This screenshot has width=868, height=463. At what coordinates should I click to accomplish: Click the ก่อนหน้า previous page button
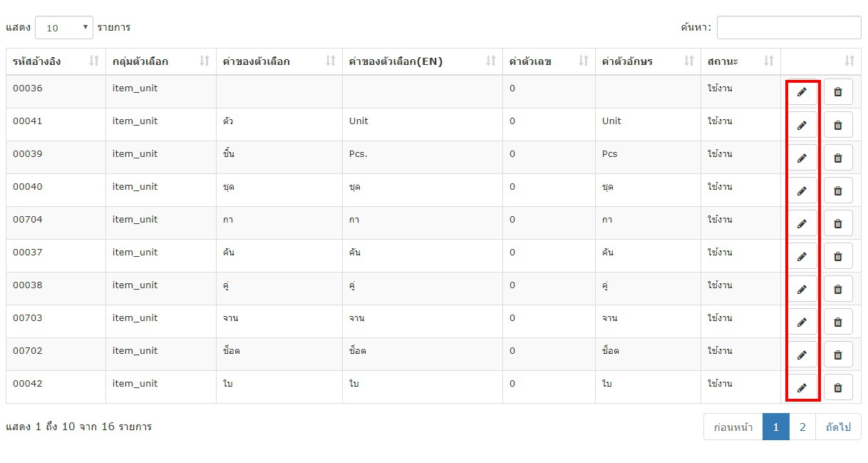[x=733, y=427]
